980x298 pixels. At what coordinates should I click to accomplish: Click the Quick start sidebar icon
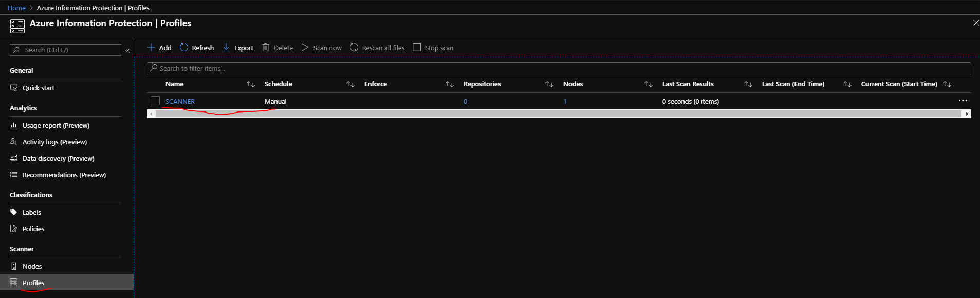14,88
